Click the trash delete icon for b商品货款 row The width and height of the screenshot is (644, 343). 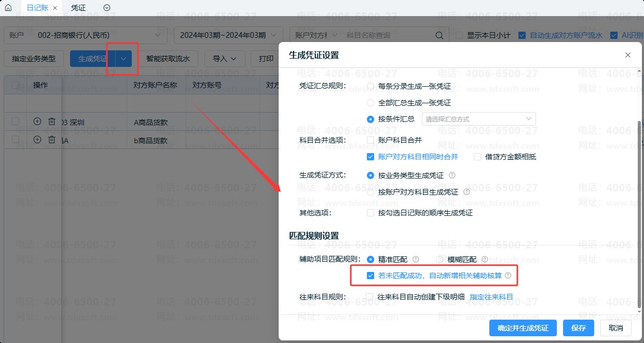tap(51, 140)
